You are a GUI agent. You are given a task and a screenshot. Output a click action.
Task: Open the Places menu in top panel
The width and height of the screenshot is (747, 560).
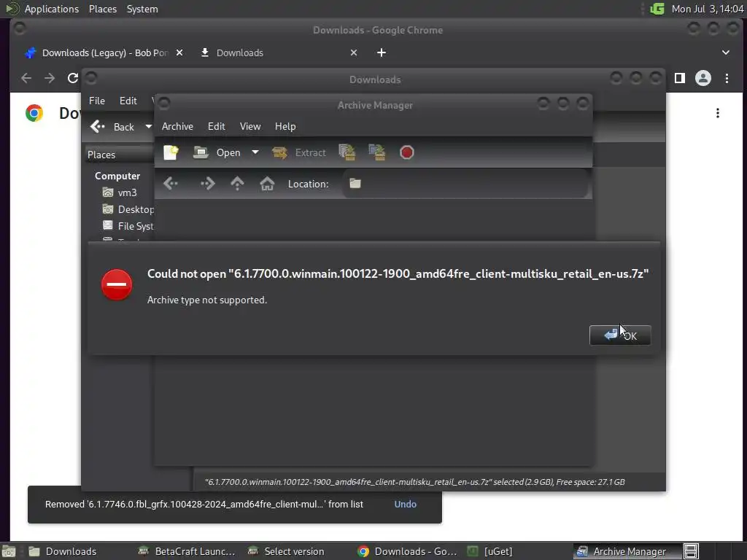pyautogui.click(x=102, y=9)
